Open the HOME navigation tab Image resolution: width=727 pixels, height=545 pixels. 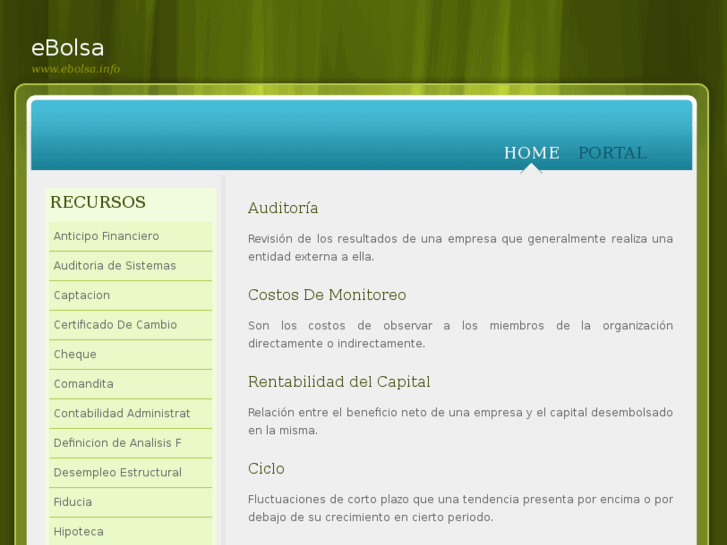pyautogui.click(x=531, y=153)
